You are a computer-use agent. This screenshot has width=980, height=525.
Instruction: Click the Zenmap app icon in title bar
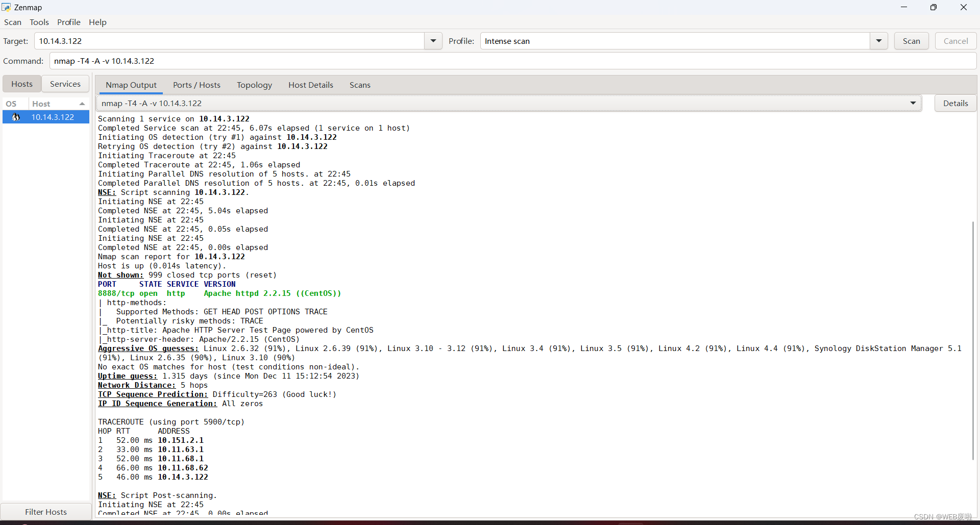6,7
